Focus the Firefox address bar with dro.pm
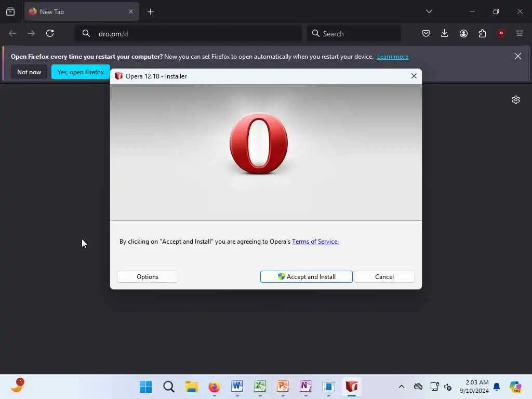This screenshot has height=399, width=532. pos(188,34)
